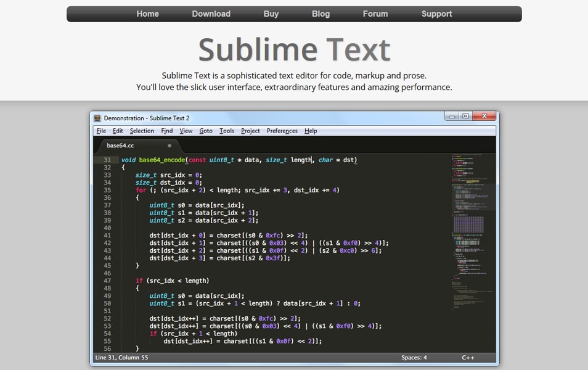
Task: Open the File menu
Action: pyautogui.click(x=101, y=131)
